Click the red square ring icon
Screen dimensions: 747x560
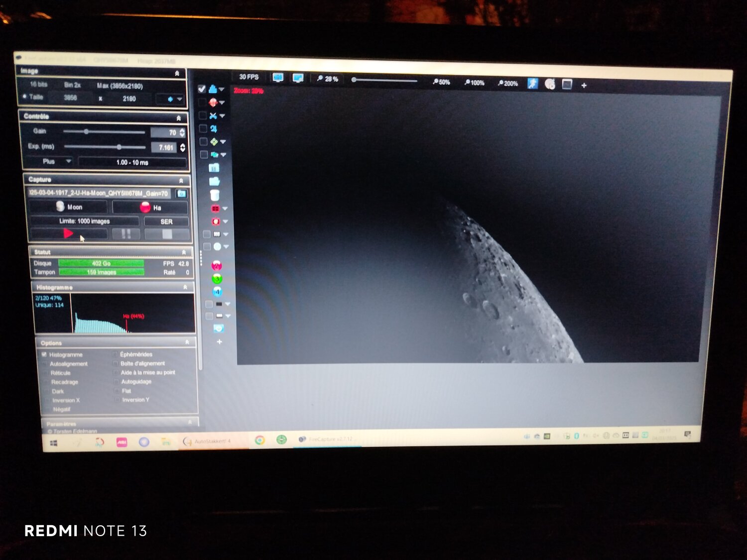216,221
